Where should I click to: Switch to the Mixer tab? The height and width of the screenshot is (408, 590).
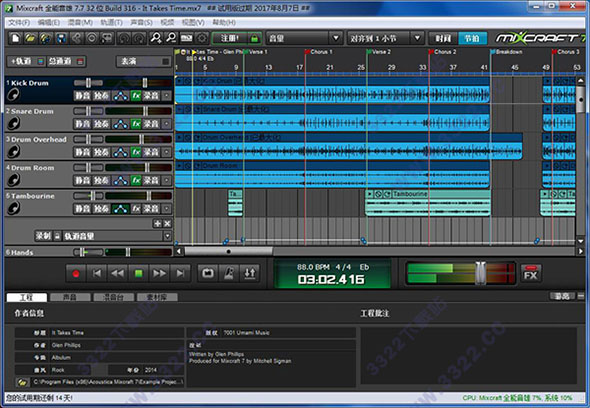coord(114,297)
